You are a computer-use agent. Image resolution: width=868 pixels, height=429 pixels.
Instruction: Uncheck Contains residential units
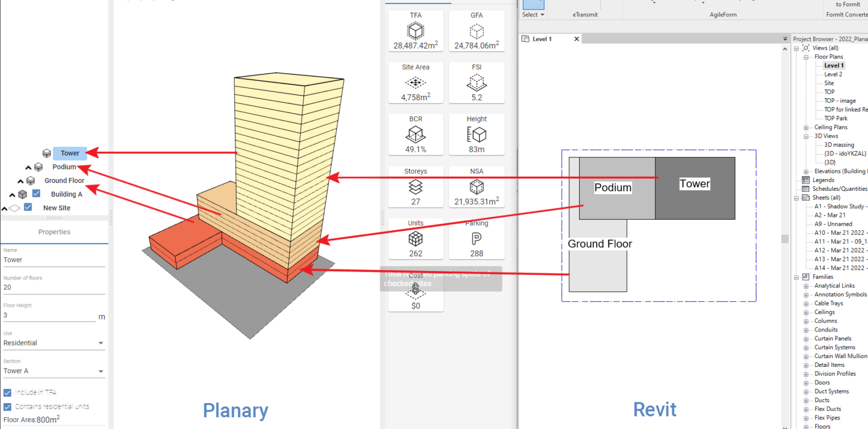pos(7,406)
